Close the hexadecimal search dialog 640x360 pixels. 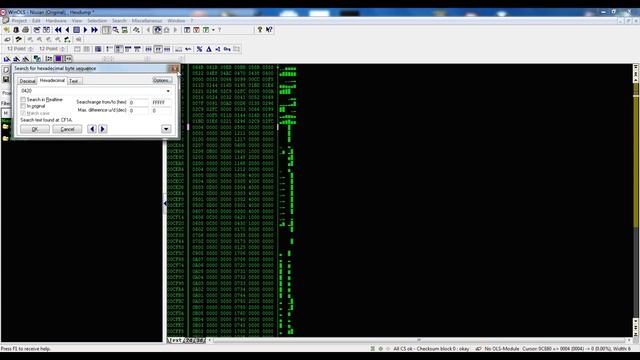[174, 68]
